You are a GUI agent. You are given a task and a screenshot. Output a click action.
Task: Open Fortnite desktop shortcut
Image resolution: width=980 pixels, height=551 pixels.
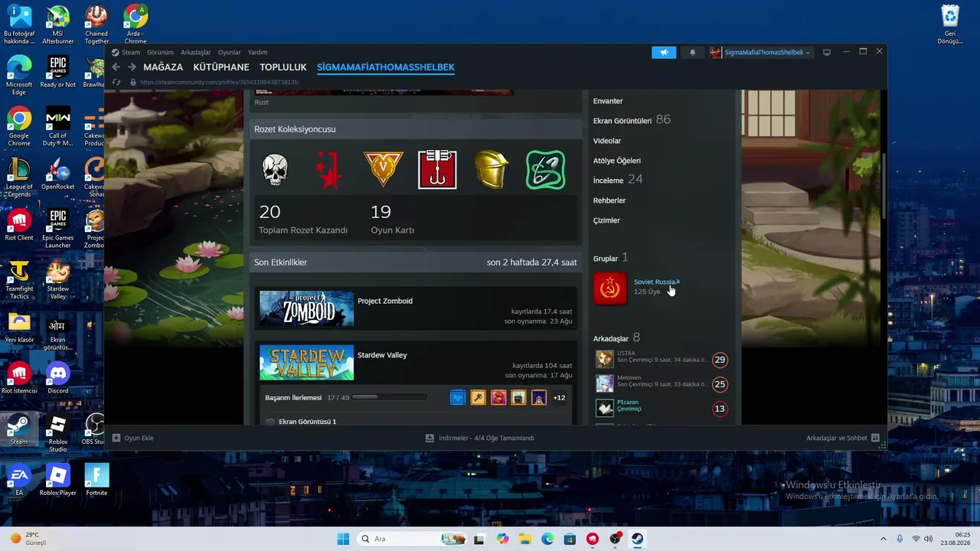97,480
